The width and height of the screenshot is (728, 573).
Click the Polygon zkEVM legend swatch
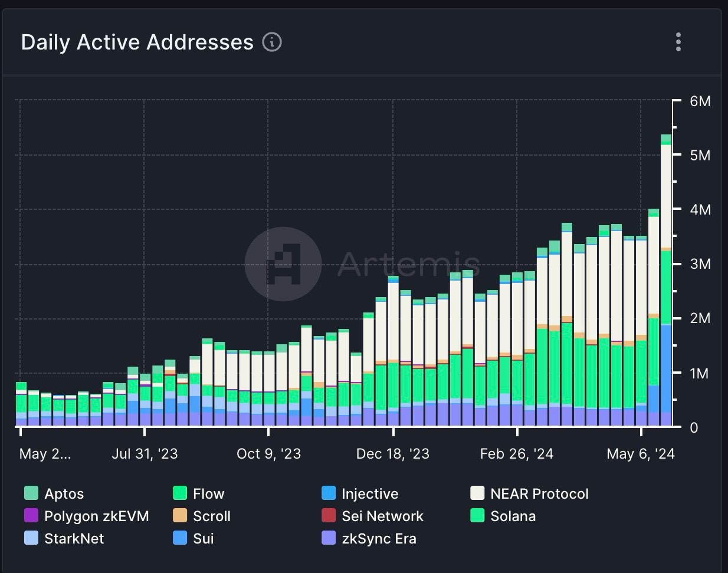(31, 516)
